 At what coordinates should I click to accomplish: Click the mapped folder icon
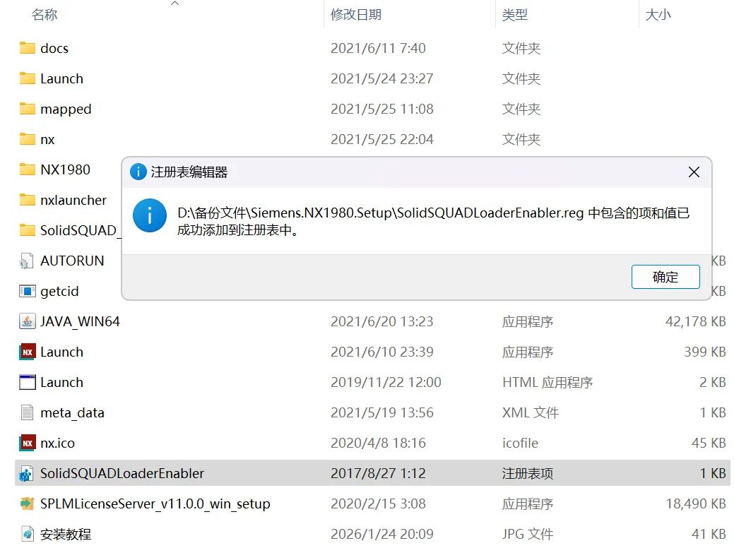(27, 109)
